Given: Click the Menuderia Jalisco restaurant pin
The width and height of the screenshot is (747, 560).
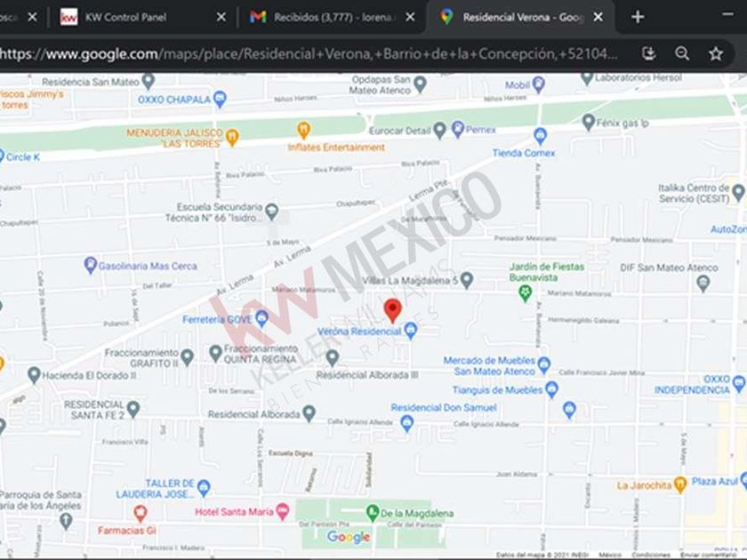Looking at the screenshot, I should (232, 137).
